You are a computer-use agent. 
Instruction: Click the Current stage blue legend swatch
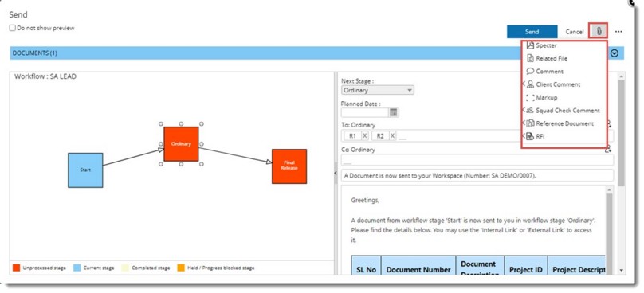[x=77, y=268]
